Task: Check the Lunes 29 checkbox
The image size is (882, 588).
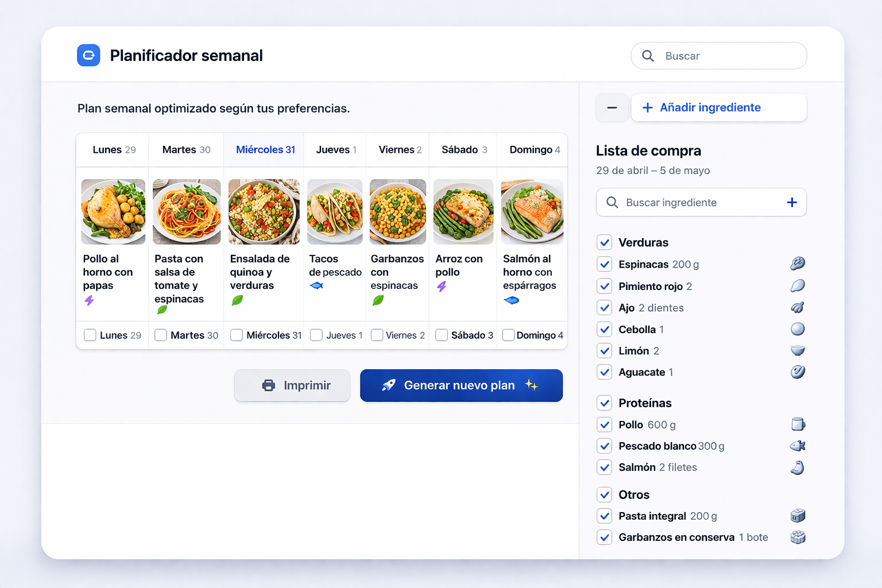Action: (90, 335)
